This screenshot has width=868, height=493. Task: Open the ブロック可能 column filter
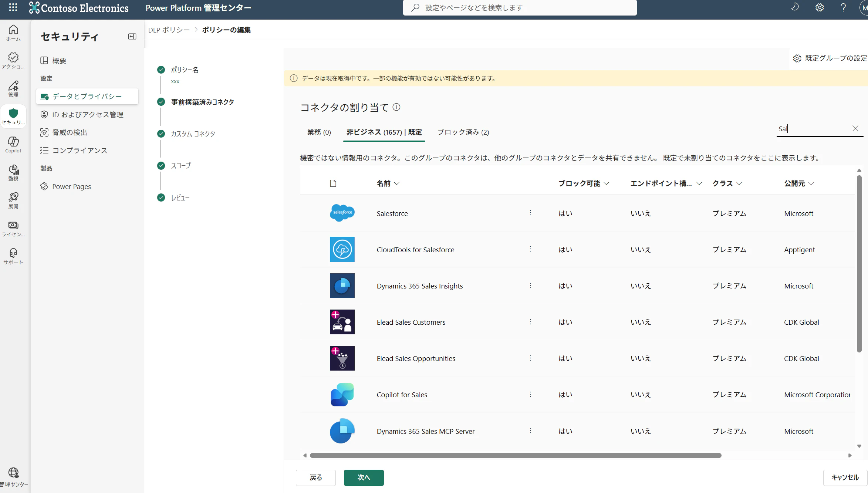[584, 183]
